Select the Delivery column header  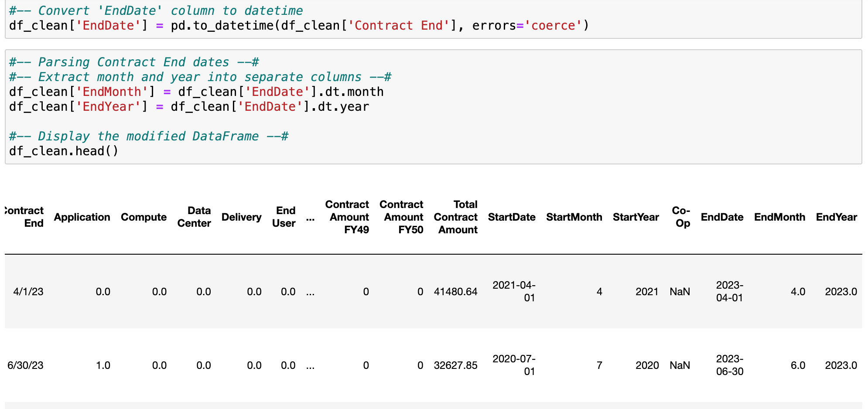pyautogui.click(x=241, y=217)
